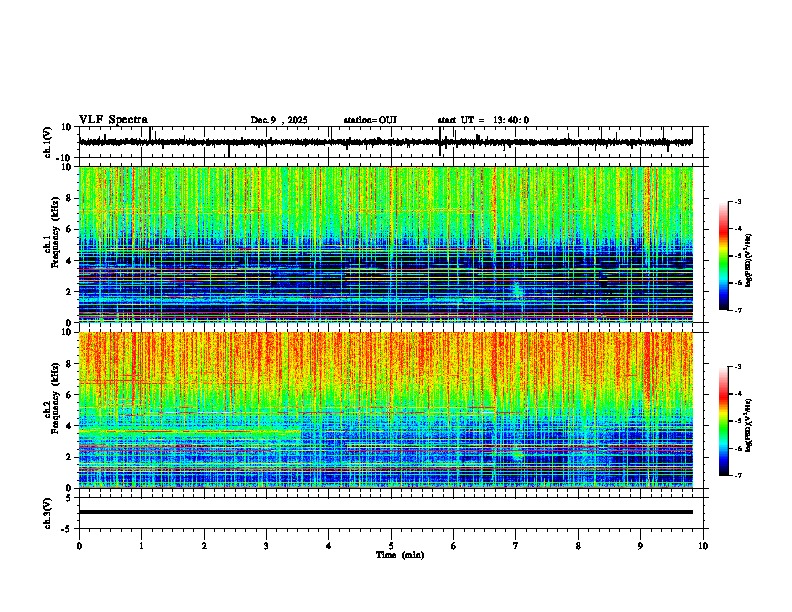Click the "Time (min)" axis label
Screen dimensions: 792x612
[400, 555]
